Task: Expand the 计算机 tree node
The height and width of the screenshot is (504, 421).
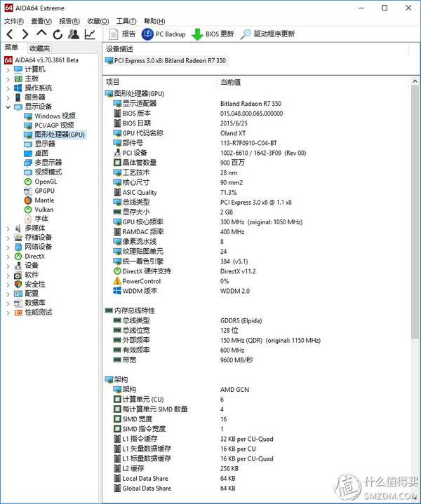Action: (8, 69)
